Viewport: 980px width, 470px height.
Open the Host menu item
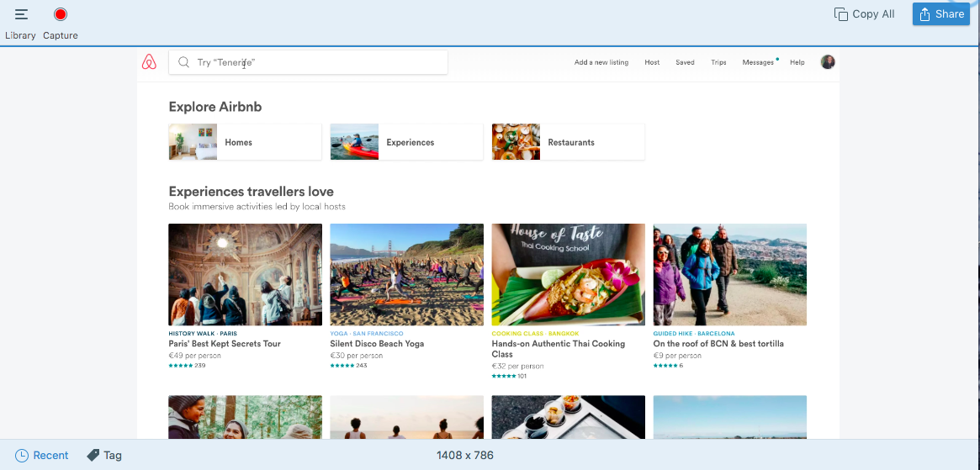click(652, 62)
